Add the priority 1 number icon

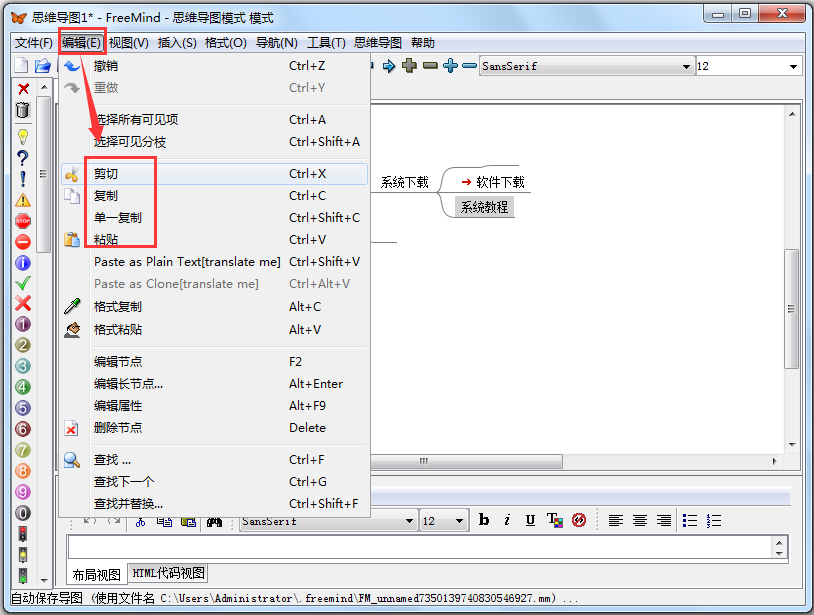click(x=23, y=324)
